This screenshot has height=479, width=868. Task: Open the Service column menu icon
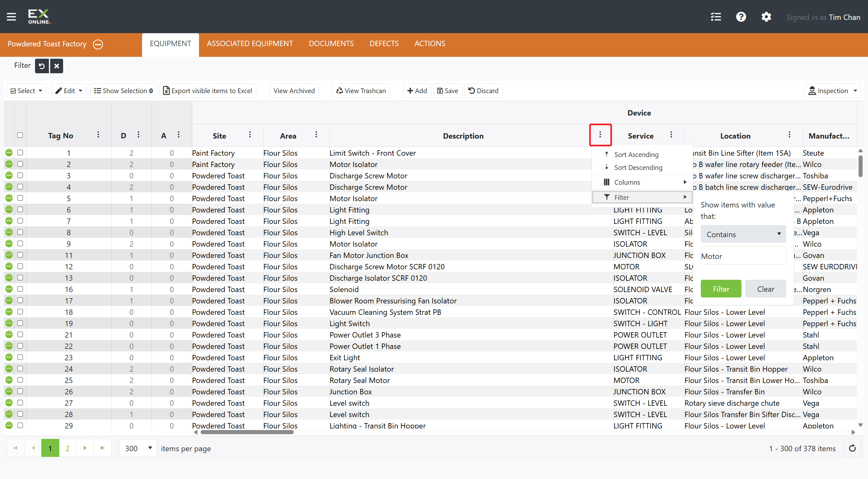(671, 135)
